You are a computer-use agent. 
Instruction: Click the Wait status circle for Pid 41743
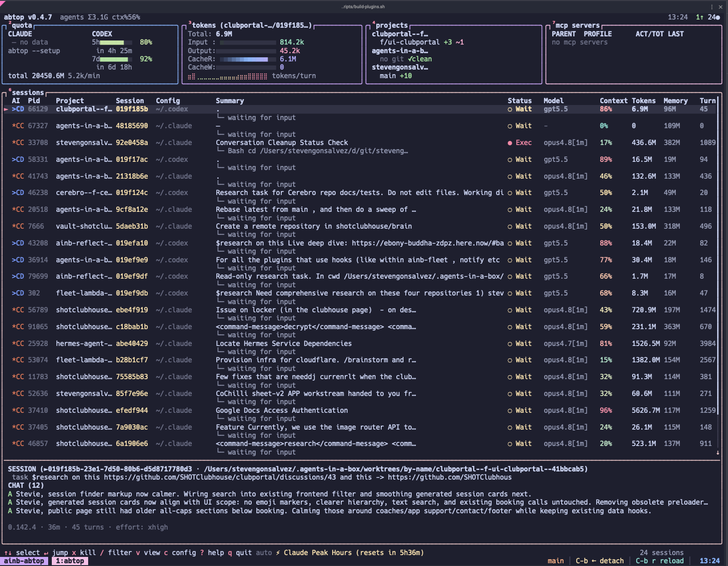point(510,176)
